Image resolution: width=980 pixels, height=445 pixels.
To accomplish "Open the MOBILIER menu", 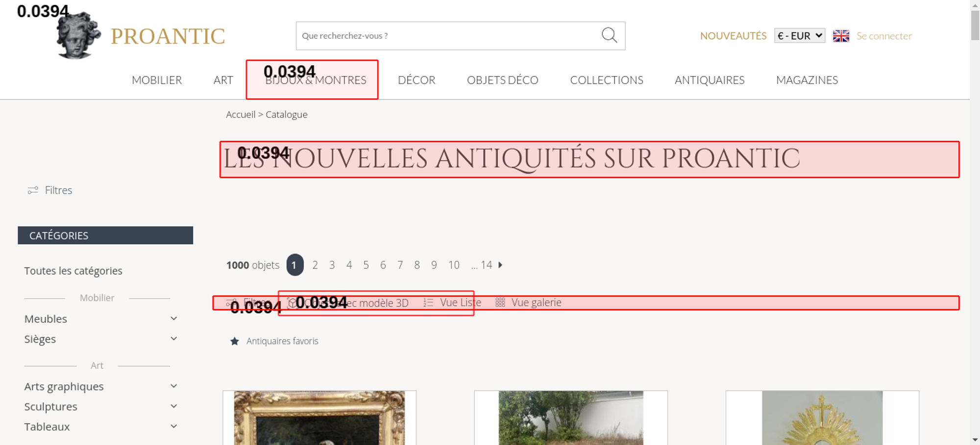I will pos(157,80).
